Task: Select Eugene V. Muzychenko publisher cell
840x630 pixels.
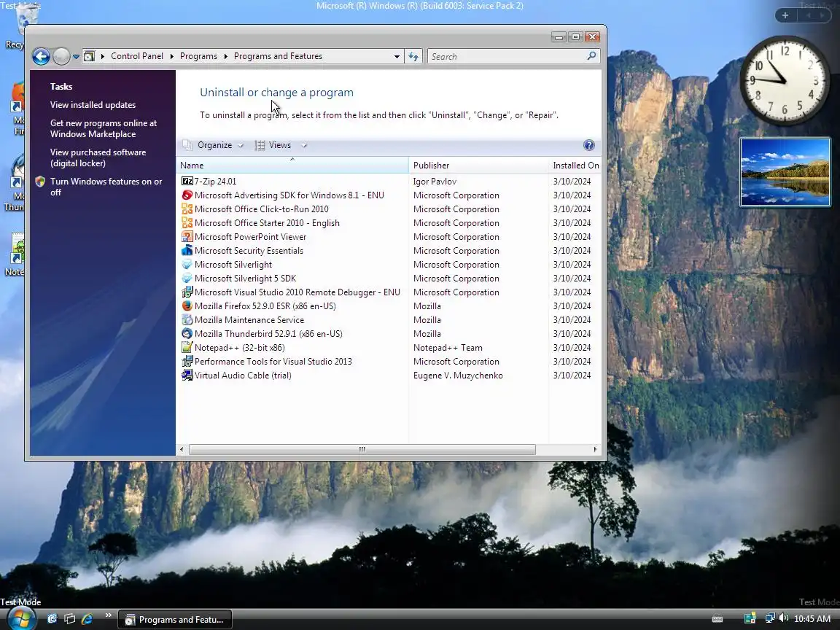Action: tap(458, 376)
